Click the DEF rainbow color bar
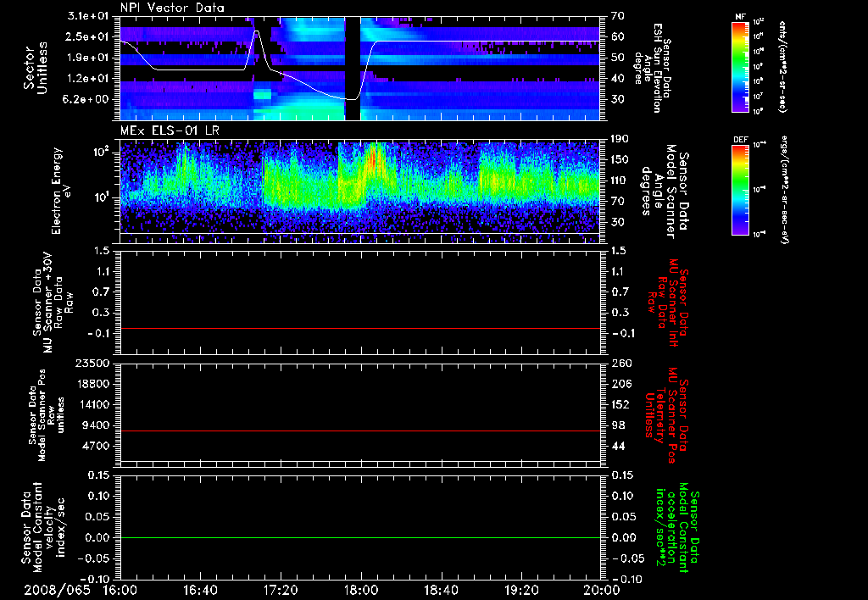Image resolution: width=868 pixels, height=600 pixels. 740,190
